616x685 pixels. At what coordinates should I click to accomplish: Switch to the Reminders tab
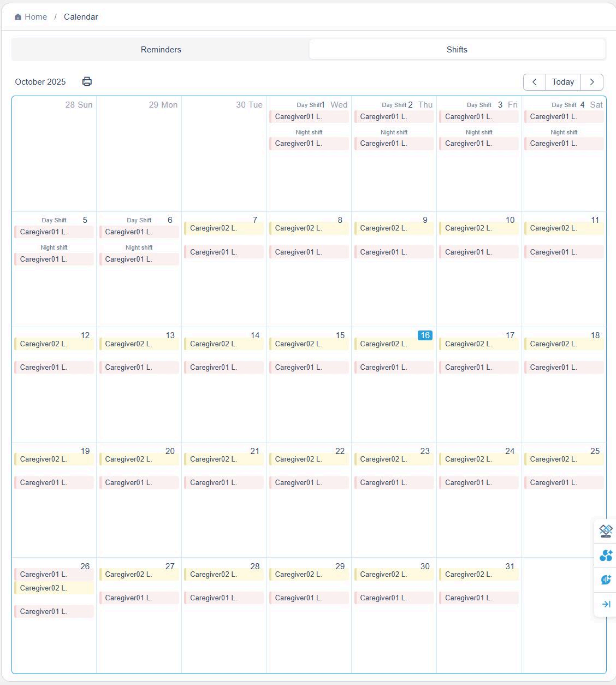pyautogui.click(x=161, y=50)
